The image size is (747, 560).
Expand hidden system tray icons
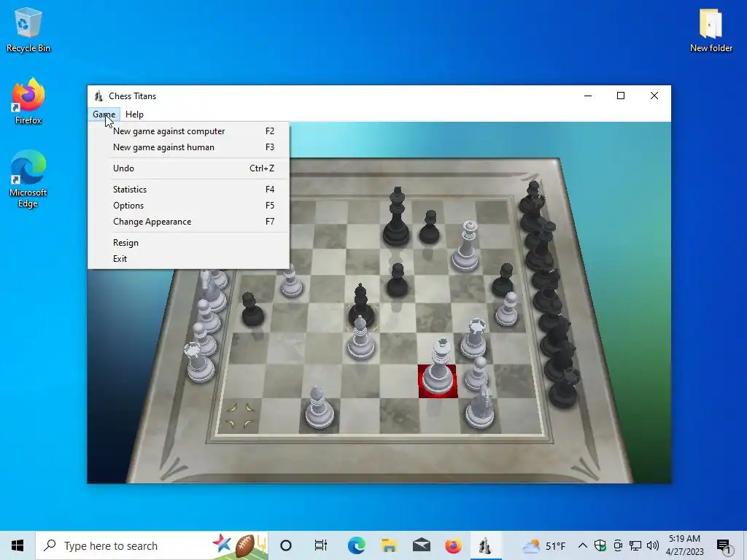pyautogui.click(x=583, y=545)
